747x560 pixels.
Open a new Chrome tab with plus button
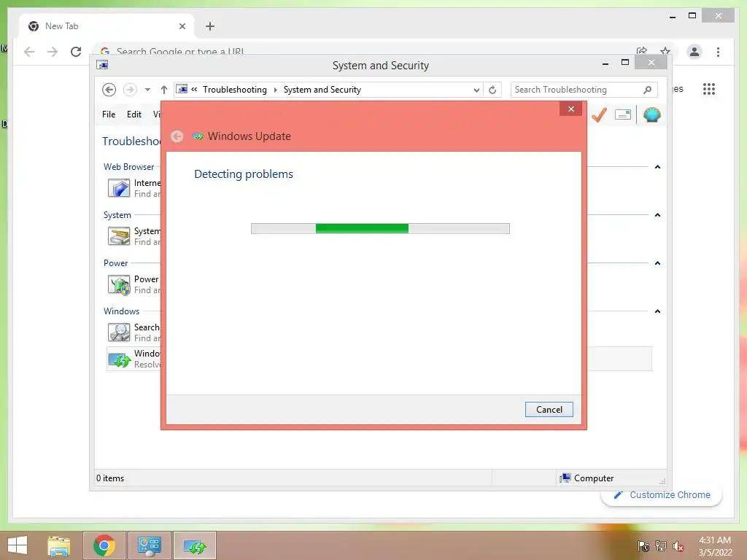click(210, 26)
